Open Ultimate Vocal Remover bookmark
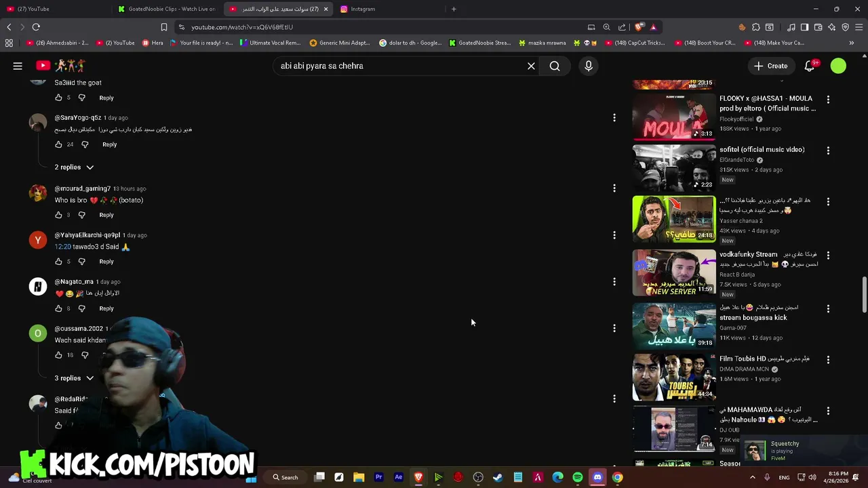Viewport: 868px width, 488px height. pyautogui.click(x=271, y=43)
